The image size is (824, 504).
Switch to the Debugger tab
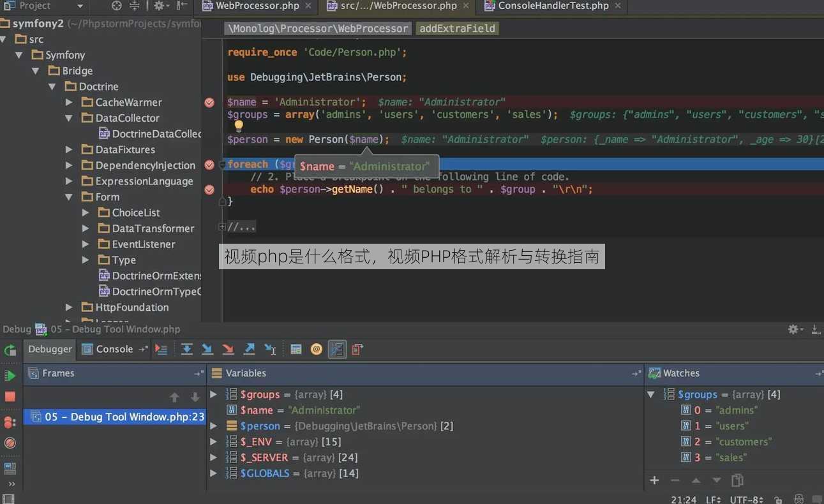coord(50,349)
